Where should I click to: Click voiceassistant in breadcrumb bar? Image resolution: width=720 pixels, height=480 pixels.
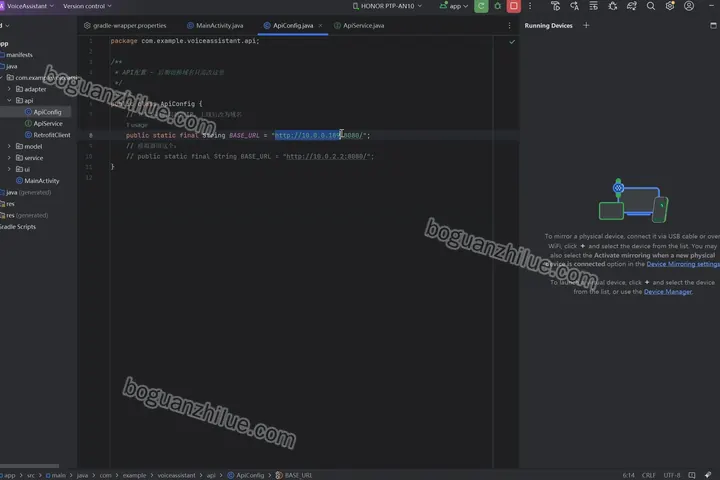(176, 475)
